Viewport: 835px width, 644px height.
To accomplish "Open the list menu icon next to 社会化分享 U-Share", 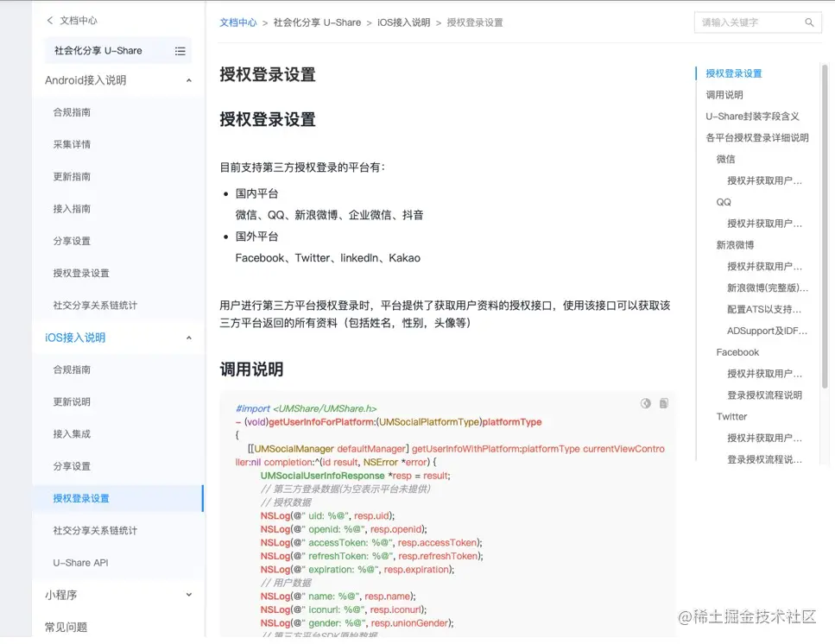I will pyautogui.click(x=180, y=51).
